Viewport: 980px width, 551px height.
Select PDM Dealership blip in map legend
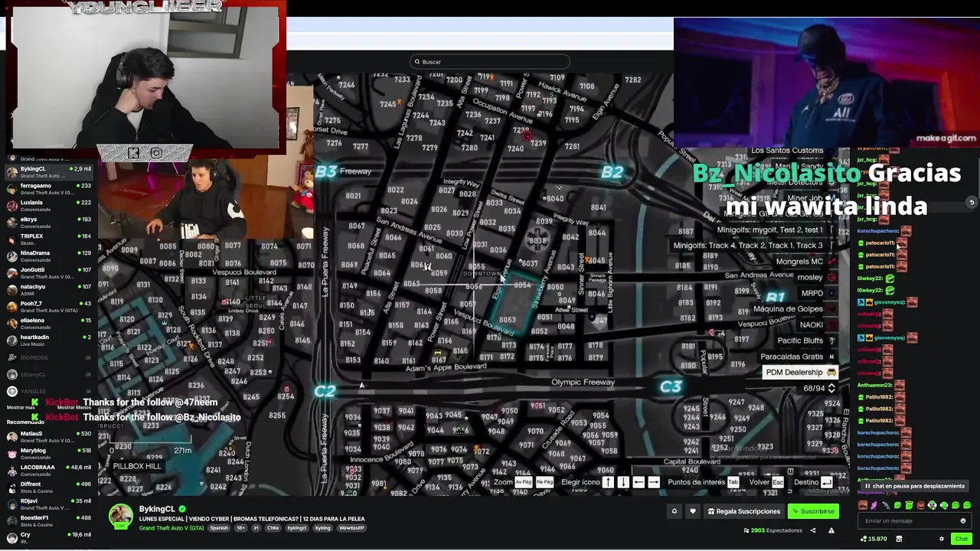click(x=801, y=373)
